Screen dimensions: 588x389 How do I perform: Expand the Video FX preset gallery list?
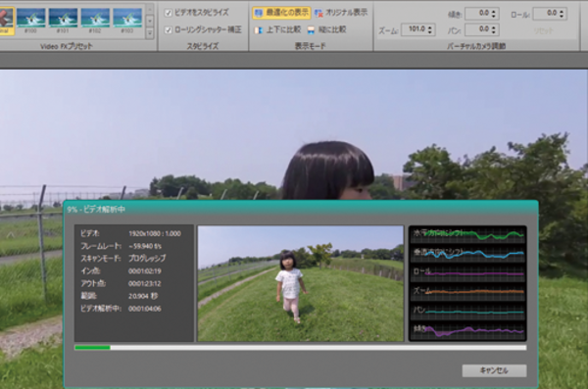tap(150, 33)
